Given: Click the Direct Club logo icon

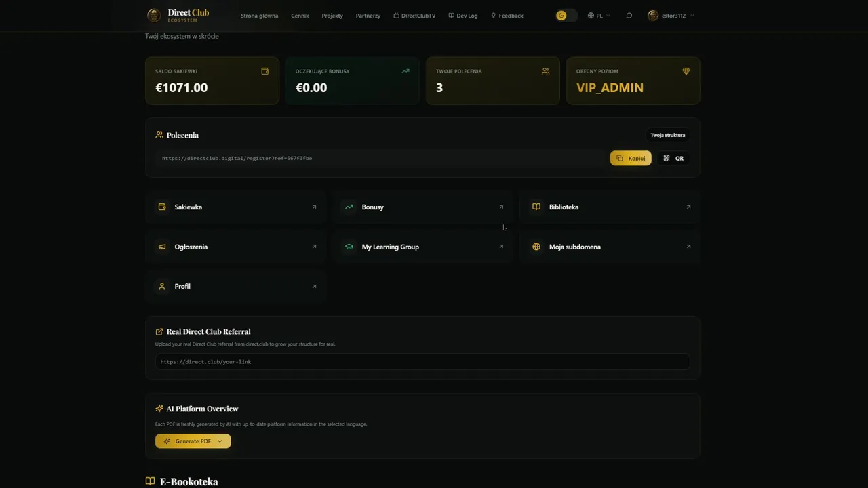Looking at the screenshot, I should coord(154,16).
